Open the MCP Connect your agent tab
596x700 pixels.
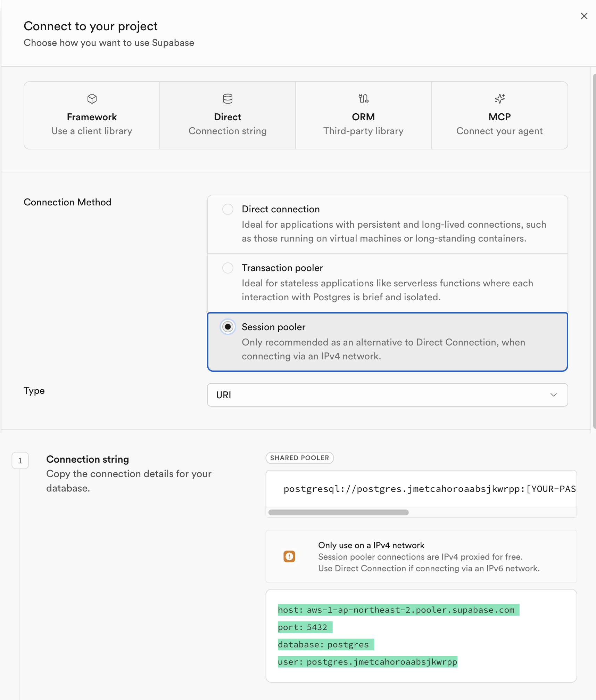point(499,115)
